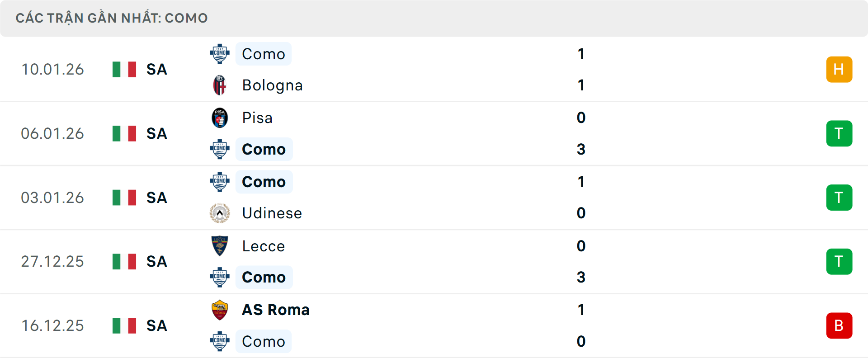Click the Udinese club crest icon
This screenshot has height=358, width=868.
point(220,213)
